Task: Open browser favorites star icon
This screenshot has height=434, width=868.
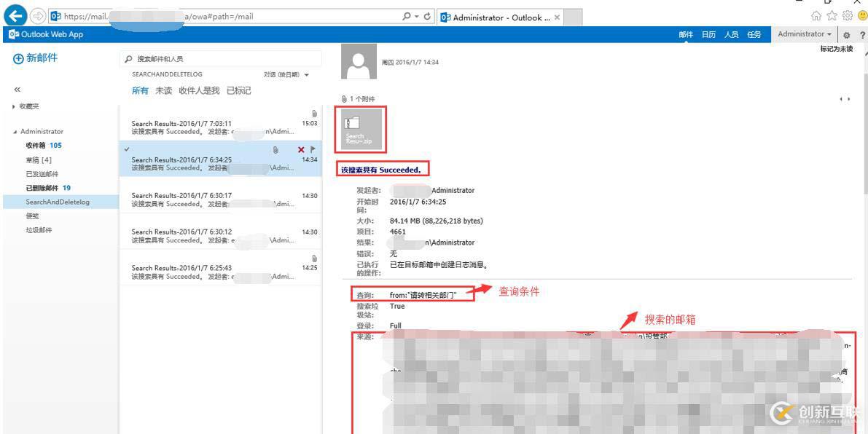Action: 832,16
